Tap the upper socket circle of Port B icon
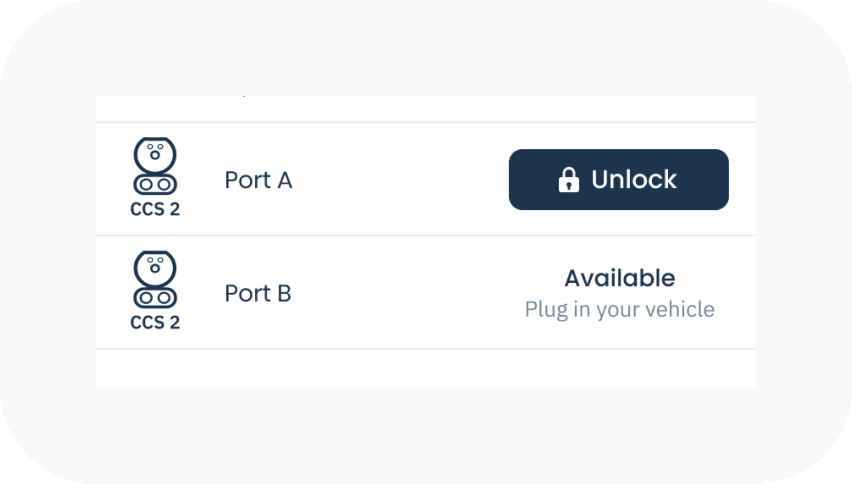 pos(155,268)
